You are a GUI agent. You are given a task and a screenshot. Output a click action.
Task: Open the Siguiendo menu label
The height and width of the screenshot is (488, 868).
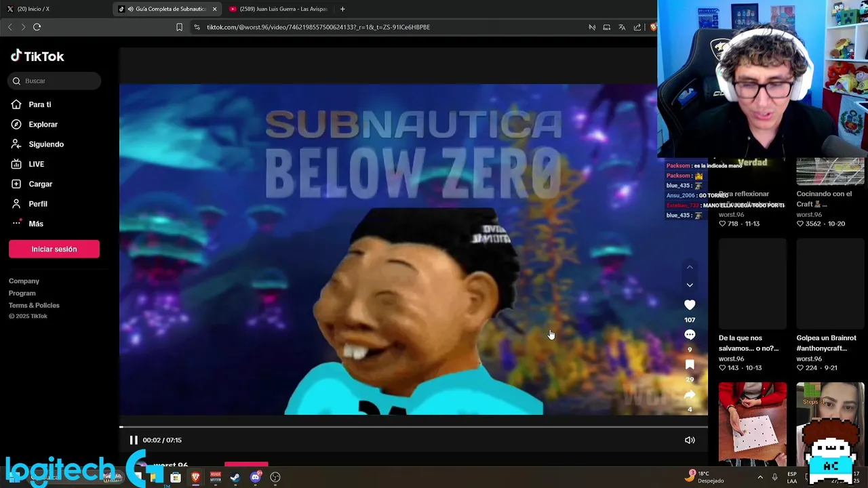tap(46, 144)
